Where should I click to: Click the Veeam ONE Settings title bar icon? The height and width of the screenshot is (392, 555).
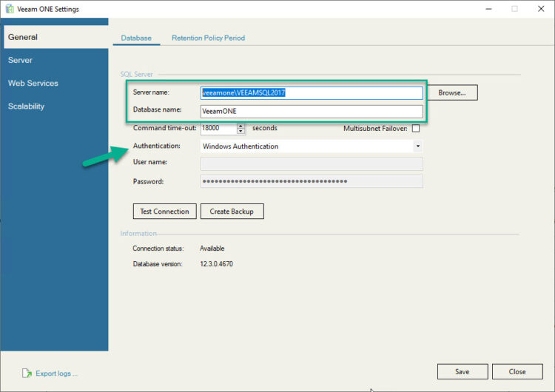point(8,9)
